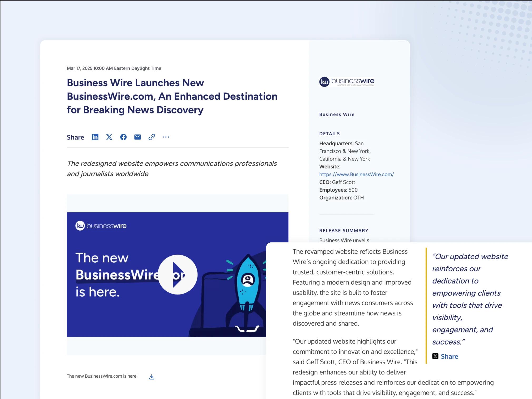Open more sharing options ellipsis

coord(166,137)
